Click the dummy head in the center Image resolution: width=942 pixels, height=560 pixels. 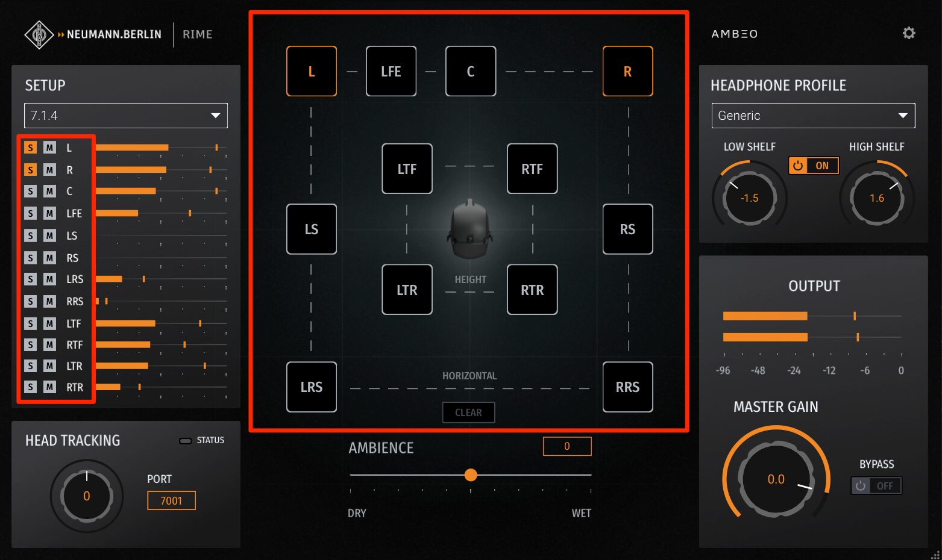tap(469, 229)
